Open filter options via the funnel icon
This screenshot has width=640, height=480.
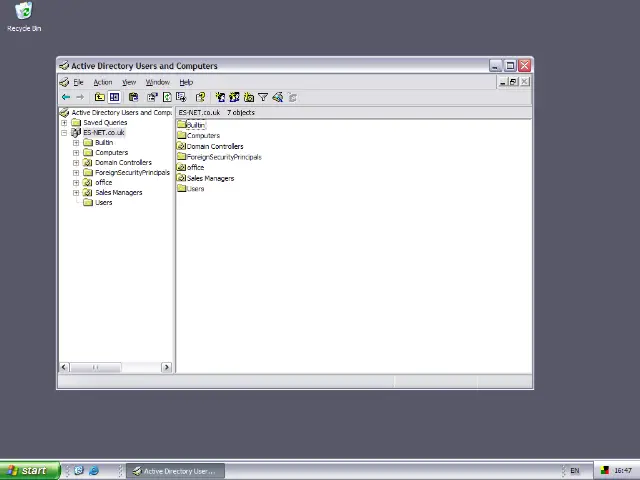[x=263, y=97]
